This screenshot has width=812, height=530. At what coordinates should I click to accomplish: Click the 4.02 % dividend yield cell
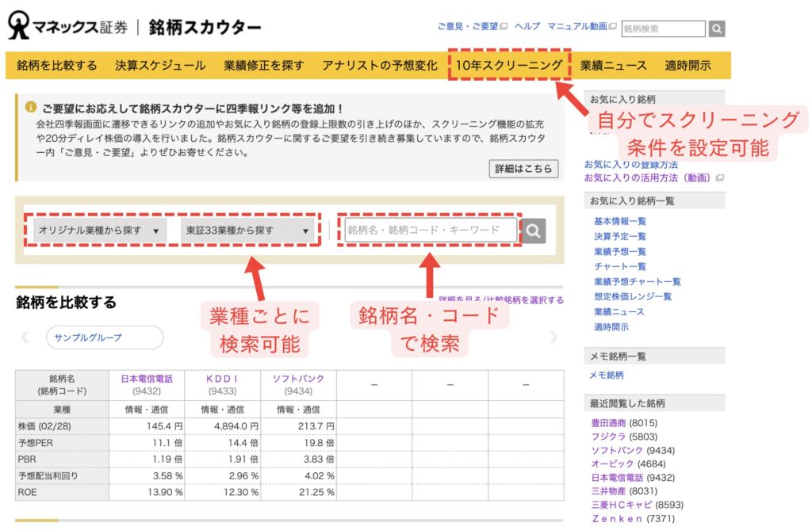point(298,476)
